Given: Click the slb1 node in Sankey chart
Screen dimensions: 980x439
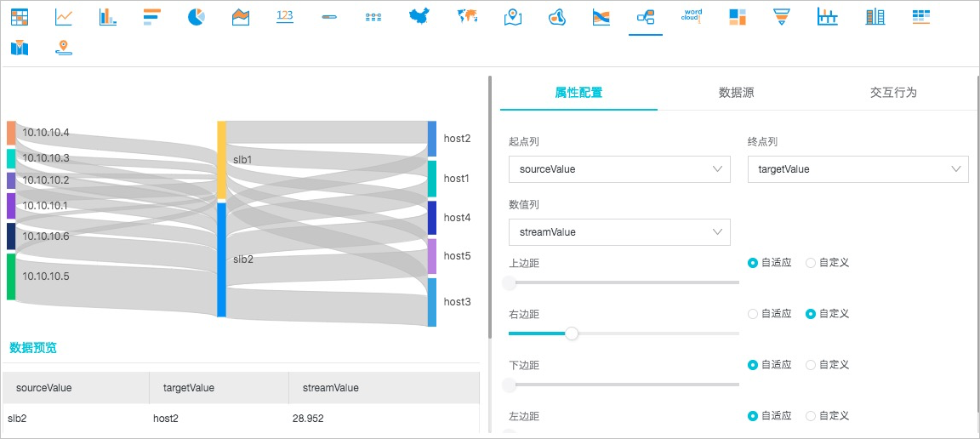Looking at the screenshot, I should point(221,160).
